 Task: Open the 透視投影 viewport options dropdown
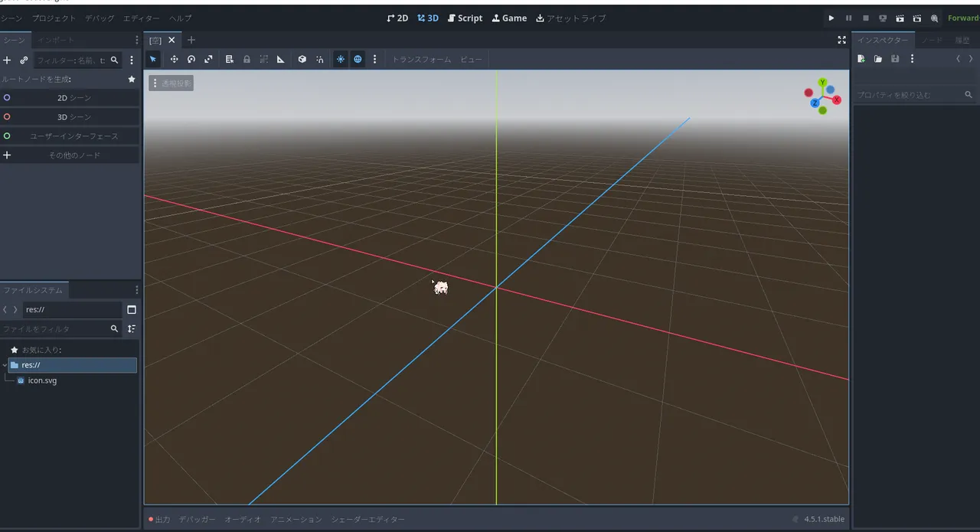coord(171,83)
